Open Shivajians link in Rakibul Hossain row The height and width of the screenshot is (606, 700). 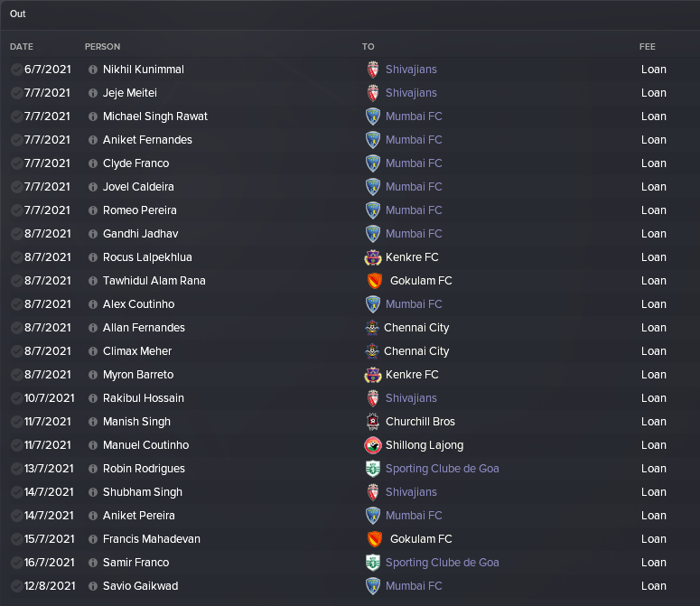[x=411, y=398]
